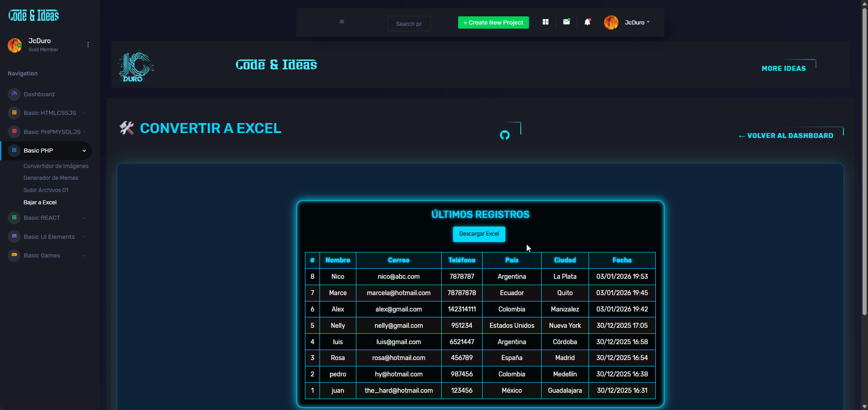Open Convertidor de Imágenes page
Image resolution: width=868 pixels, height=410 pixels.
click(x=56, y=166)
